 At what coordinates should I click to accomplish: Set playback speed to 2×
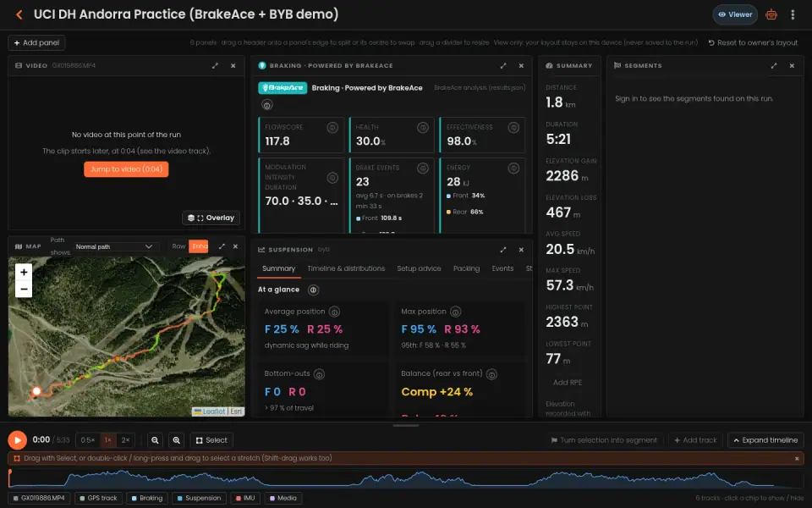pyautogui.click(x=125, y=440)
